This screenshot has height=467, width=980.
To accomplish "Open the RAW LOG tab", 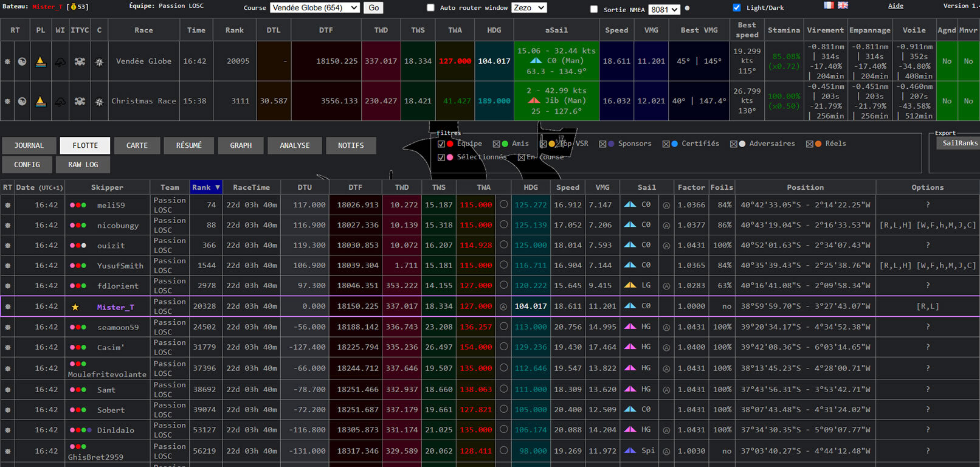I will click(x=83, y=165).
